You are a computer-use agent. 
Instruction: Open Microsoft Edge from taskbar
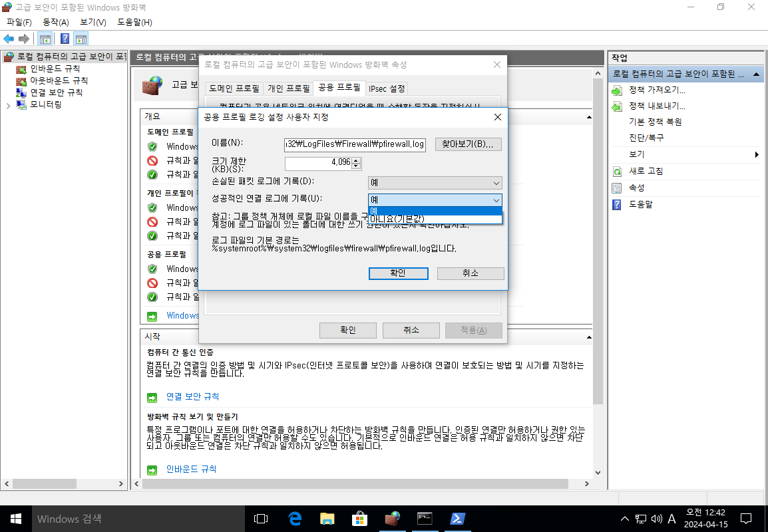point(294,519)
